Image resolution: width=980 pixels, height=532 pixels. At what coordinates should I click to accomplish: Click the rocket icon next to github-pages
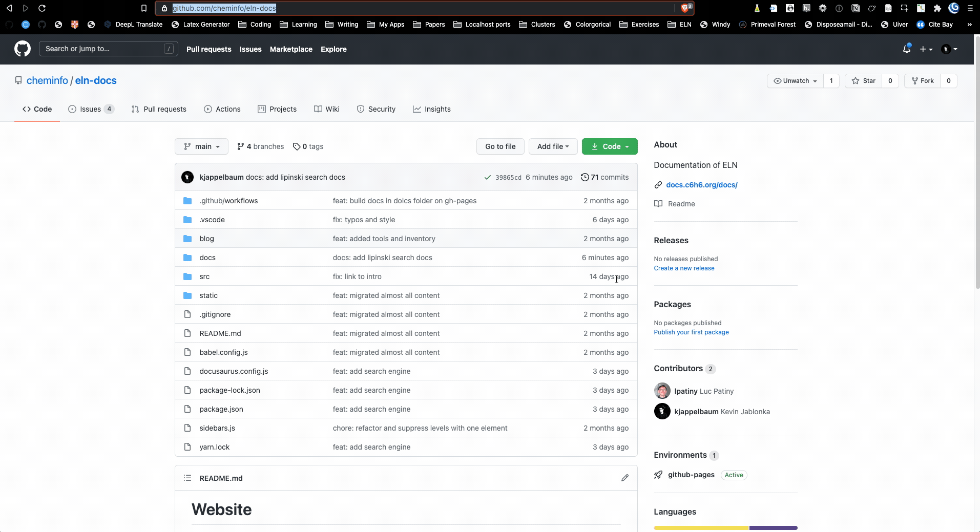[x=658, y=475]
